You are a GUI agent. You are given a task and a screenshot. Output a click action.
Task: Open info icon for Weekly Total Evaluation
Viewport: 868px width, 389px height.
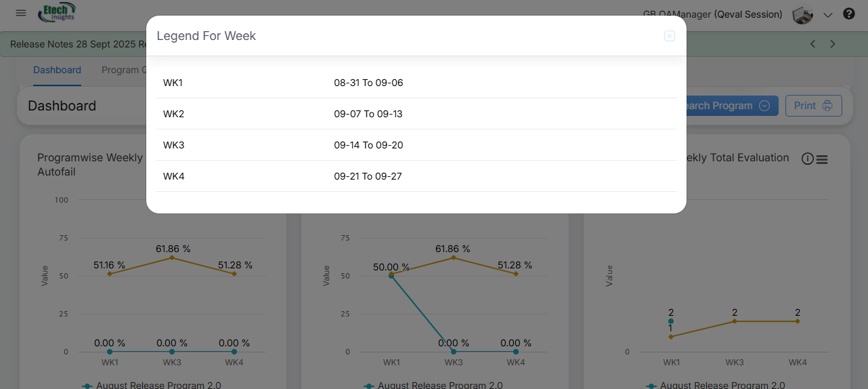(x=807, y=159)
